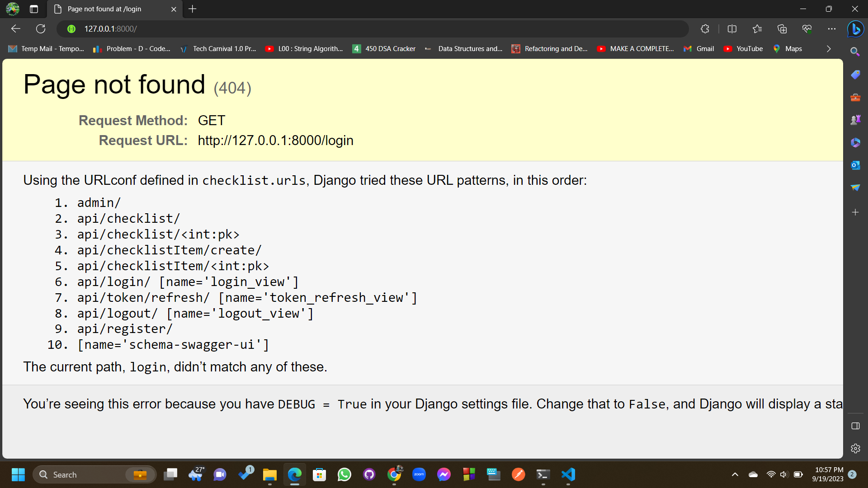This screenshot has height=488, width=868.
Task: Open the Extensions puzzle icon
Action: tap(705, 28)
